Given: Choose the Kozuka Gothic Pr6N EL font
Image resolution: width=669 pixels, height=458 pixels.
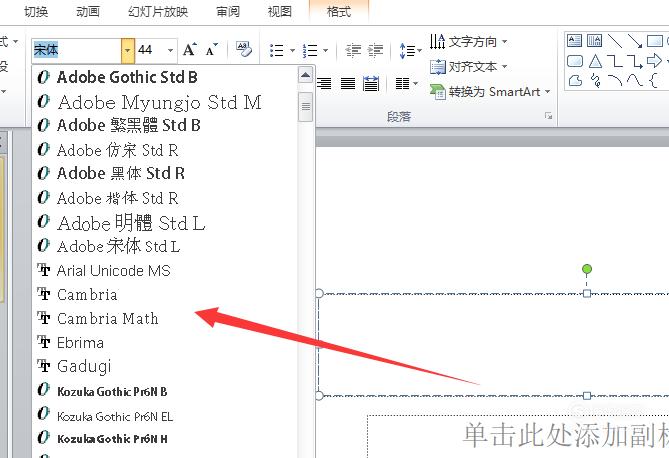Looking at the screenshot, I should click(165, 416).
